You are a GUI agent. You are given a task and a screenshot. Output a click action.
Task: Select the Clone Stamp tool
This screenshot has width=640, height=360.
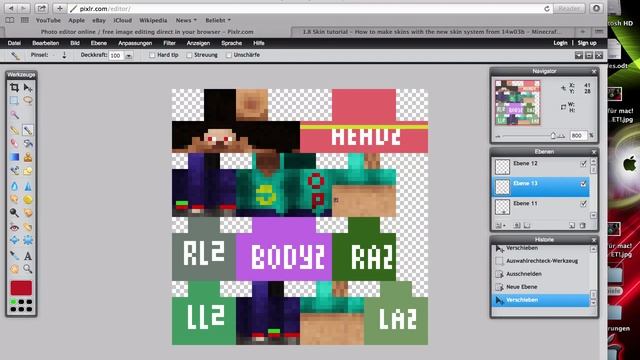(28, 157)
